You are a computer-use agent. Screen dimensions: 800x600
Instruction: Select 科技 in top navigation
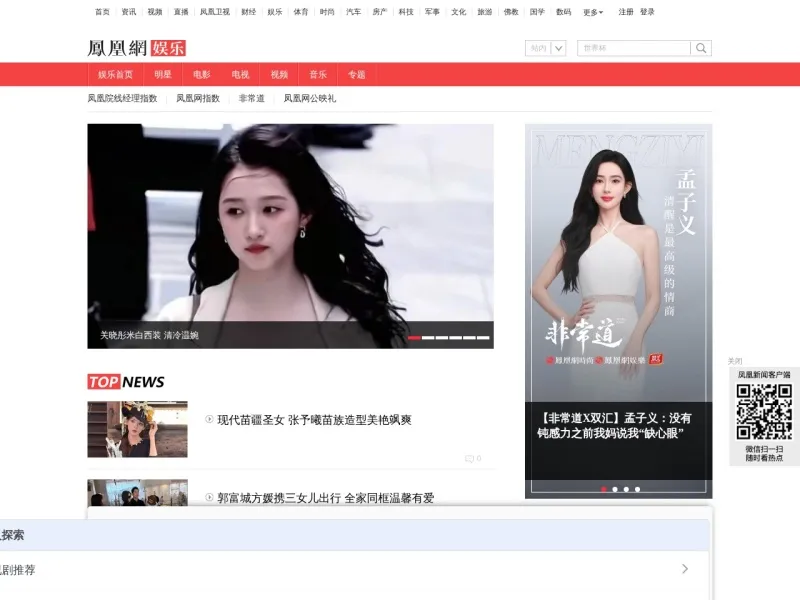(x=406, y=12)
